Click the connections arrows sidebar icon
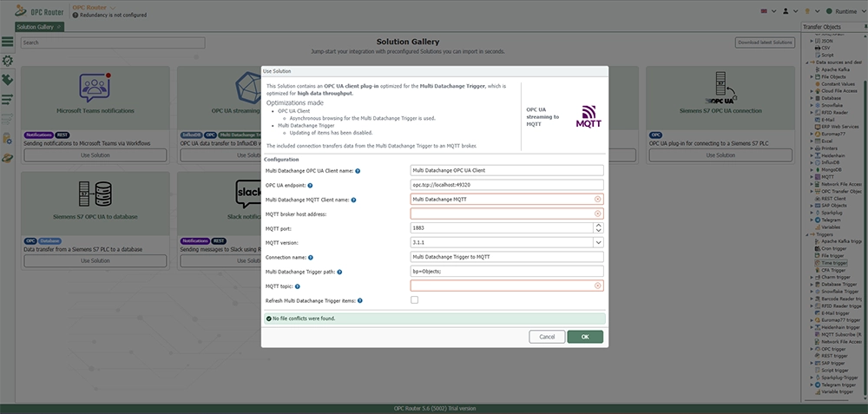The image size is (868, 414). [7, 100]
